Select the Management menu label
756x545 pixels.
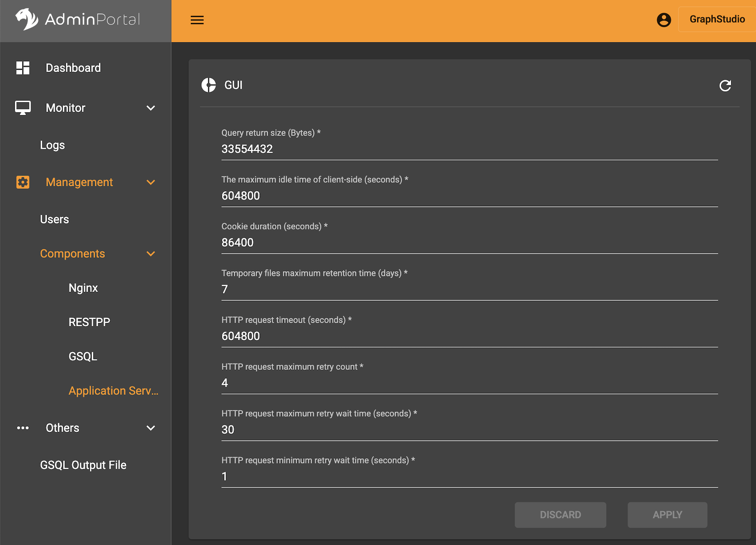[x=79, y=182]
